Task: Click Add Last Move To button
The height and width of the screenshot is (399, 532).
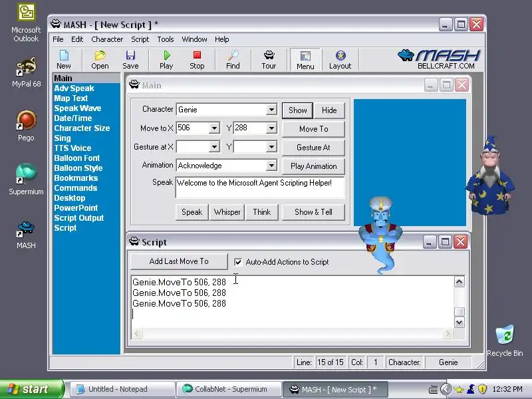Action: pyautogui.click(x=179, y=261)
